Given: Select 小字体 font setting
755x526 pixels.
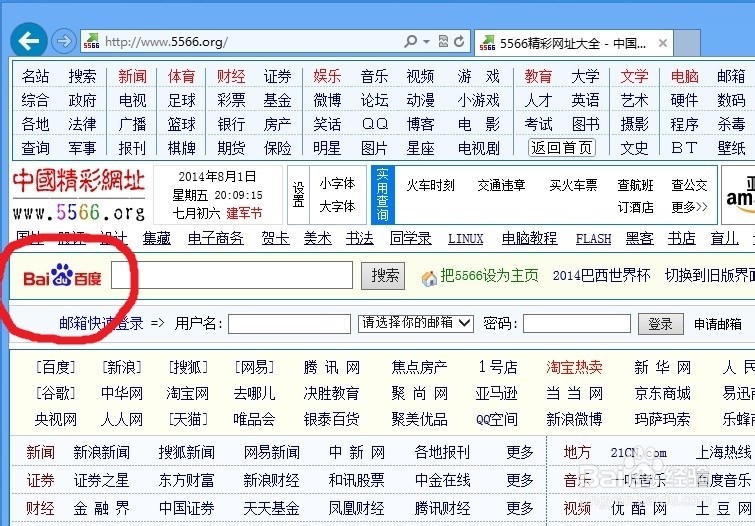Looking at the screenshot, I should [337, 184].
